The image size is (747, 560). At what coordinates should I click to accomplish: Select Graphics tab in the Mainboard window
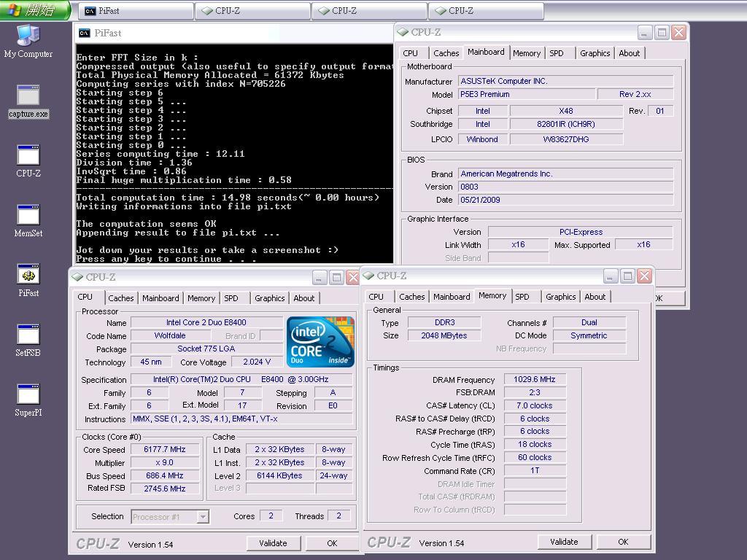(x=595, y=53)
